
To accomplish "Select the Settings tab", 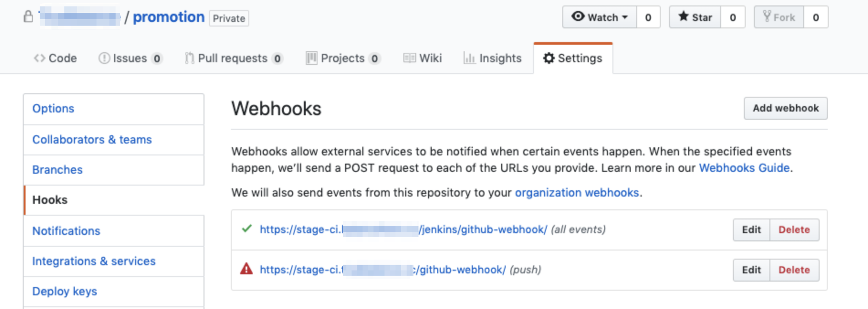I will [573, 58].
